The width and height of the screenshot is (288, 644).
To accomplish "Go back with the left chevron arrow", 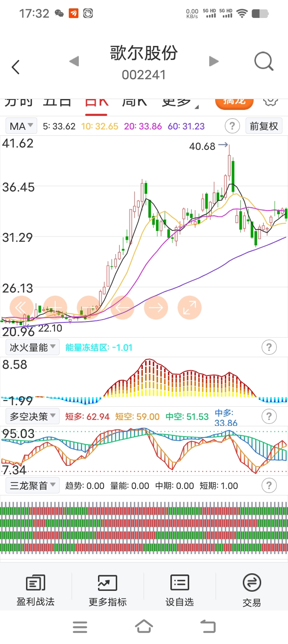I will click(x=16, y=67).
